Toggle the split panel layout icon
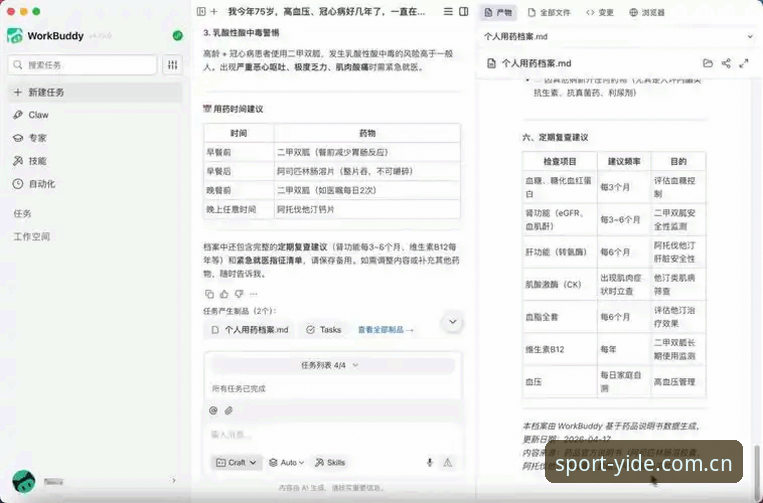Image resolution: width=763 pixels, height=503 pixels. 464,12
